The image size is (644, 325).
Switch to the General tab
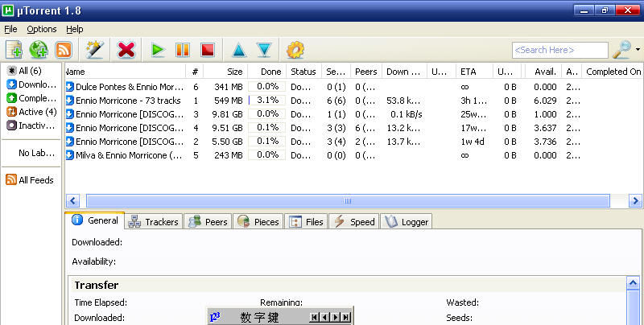click(x=95, y=220)
